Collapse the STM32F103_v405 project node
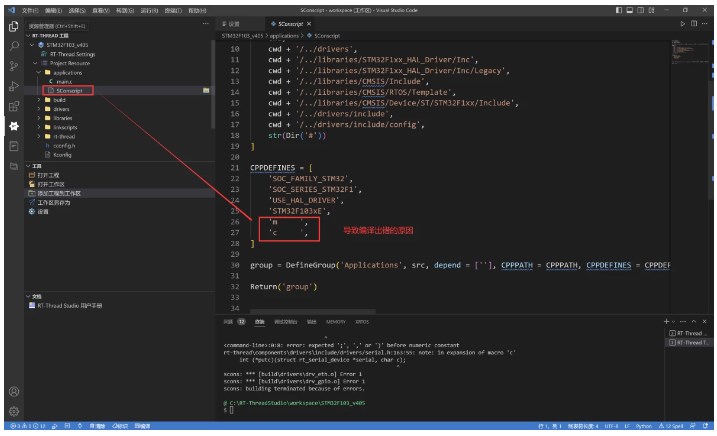This screenshot has height=436, width=717. pos(32,45)
